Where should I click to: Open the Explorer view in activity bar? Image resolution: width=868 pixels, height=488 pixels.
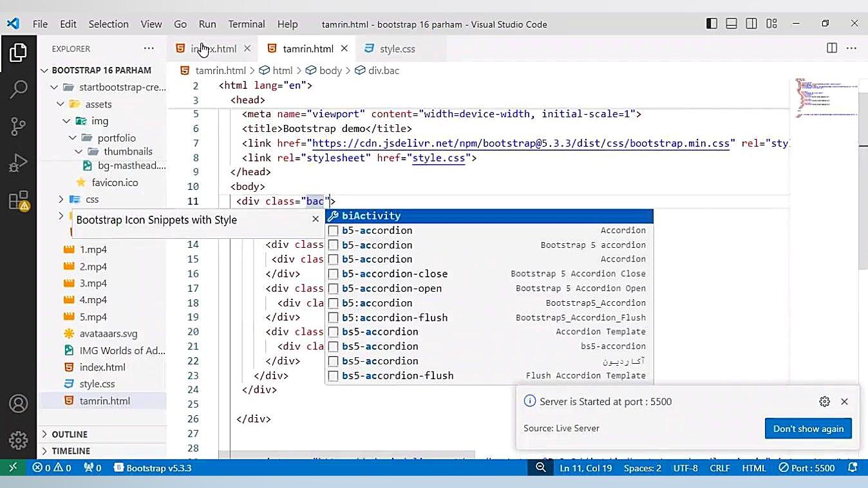click(x=18, y=52)
